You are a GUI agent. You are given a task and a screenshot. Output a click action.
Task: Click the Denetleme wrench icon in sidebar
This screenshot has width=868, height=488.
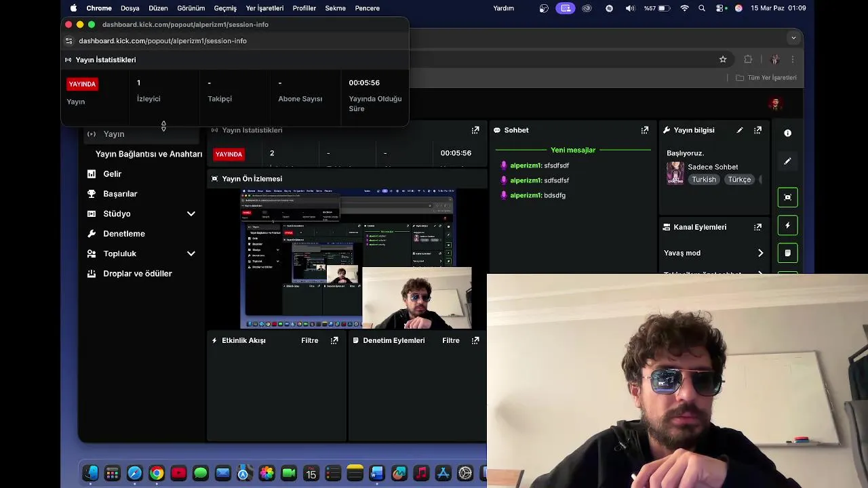pyautogui.click(x=92, y=234)
